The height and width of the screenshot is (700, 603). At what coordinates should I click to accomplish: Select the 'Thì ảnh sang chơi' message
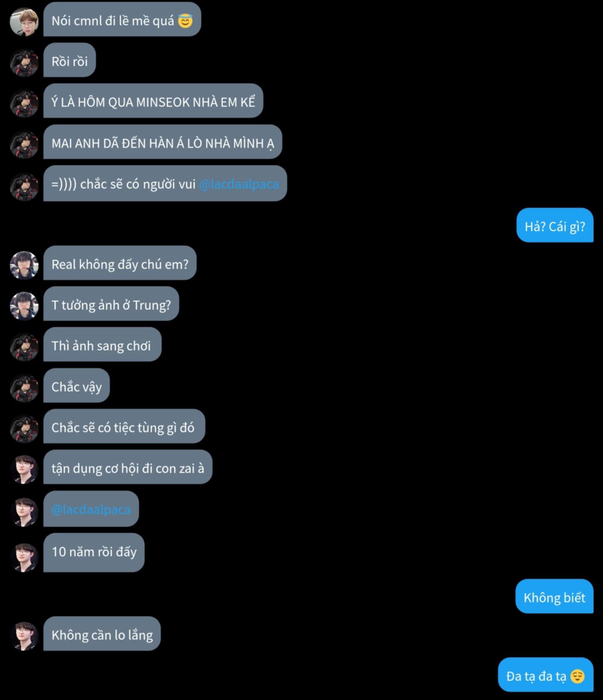[x=102, y=344]
